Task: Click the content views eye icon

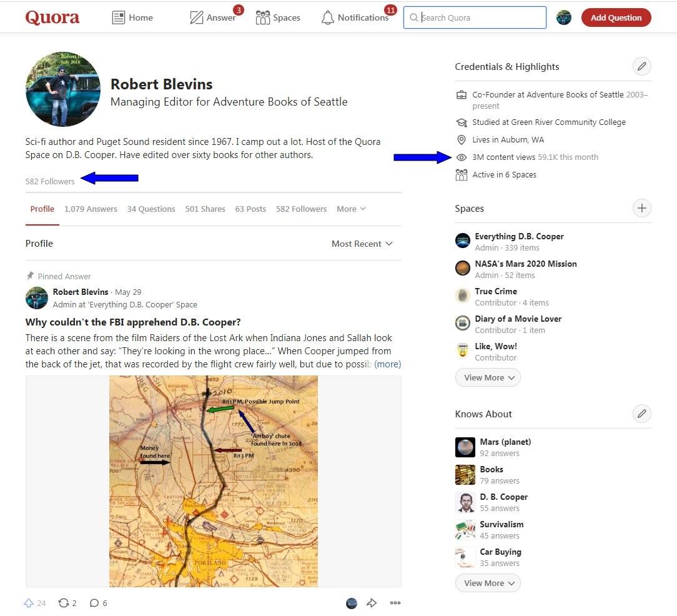Action: pyautogui.click(x=461, y=157)
